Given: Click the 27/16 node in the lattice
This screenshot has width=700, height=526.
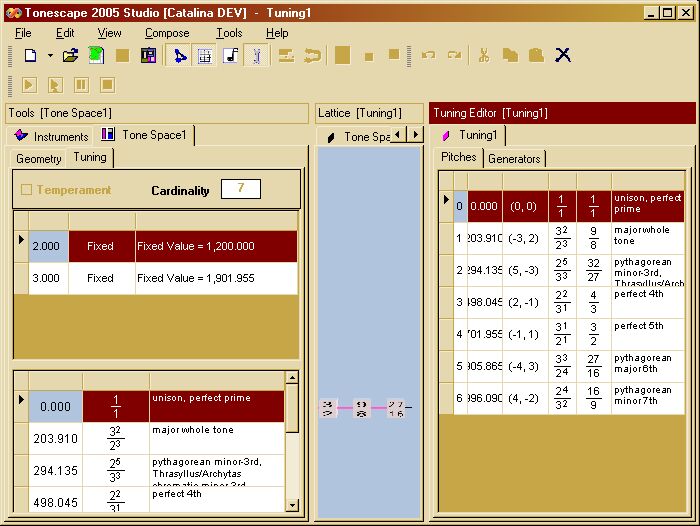Looking at the screenshot, I should 396,409.
